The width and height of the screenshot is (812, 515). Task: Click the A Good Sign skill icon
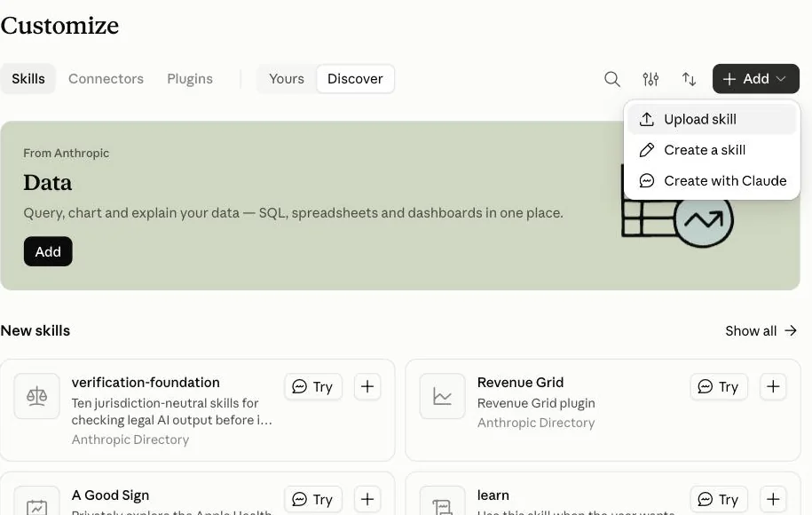36,502
